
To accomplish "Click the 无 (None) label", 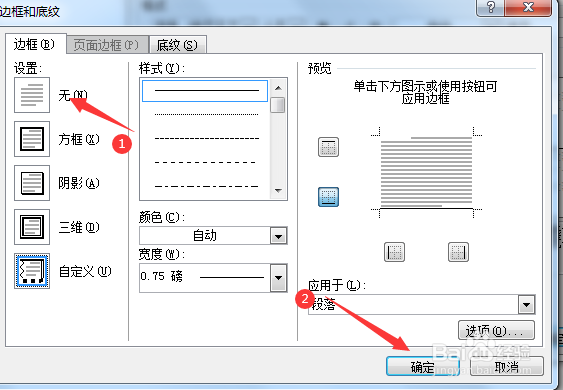I will click(73, 95).
